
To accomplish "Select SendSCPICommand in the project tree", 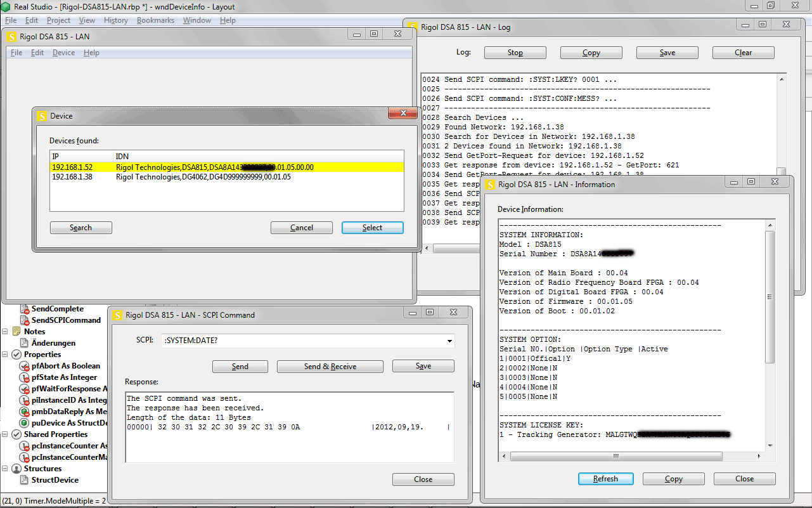I will click(x=66, y=320).
